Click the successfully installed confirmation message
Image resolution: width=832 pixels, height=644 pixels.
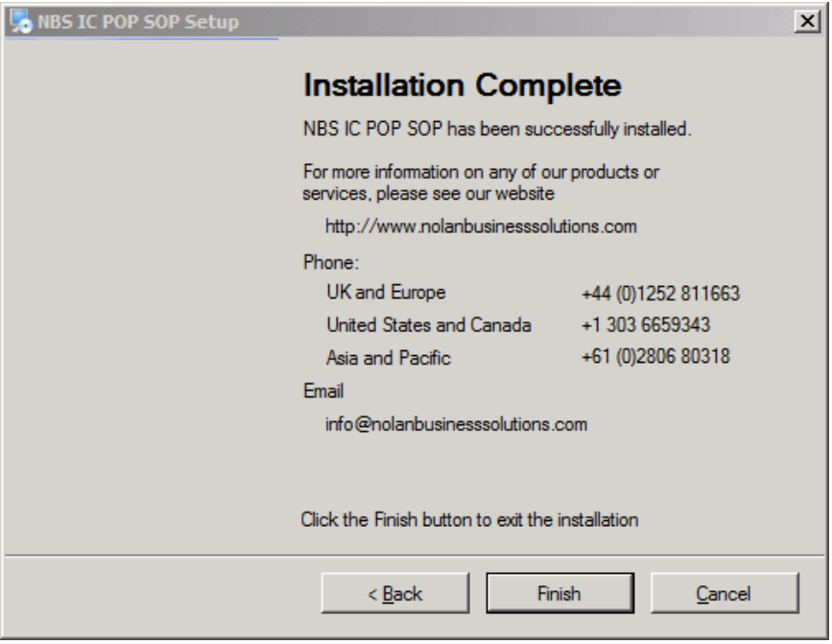[496, 129]
